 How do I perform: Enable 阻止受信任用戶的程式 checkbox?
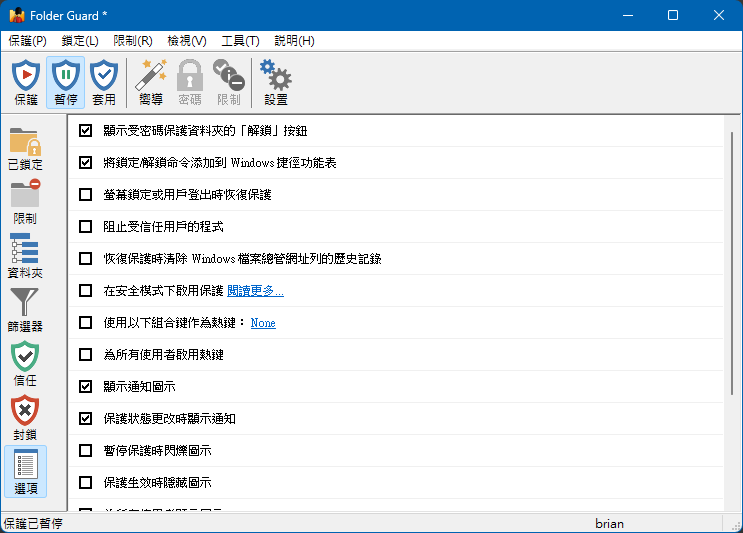pos(85,226)
